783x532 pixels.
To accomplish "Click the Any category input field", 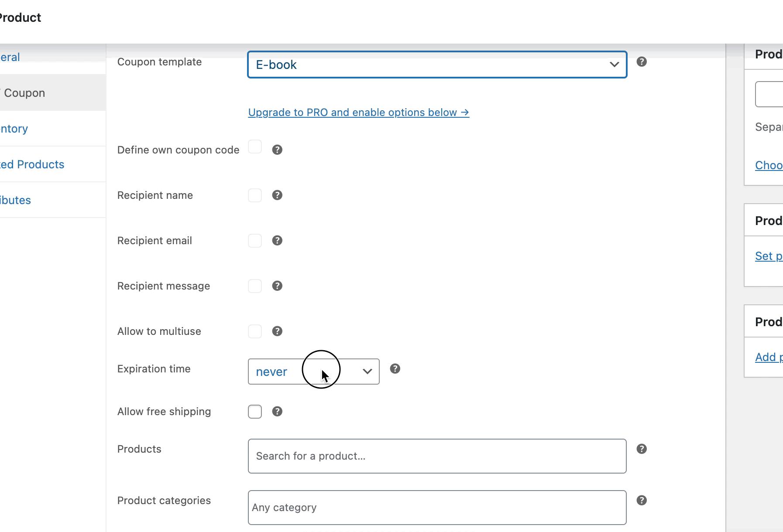I will (x=437, y=508).
